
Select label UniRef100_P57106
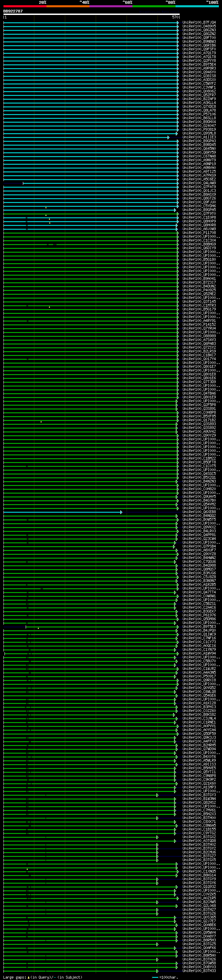(x=199, y=114)
